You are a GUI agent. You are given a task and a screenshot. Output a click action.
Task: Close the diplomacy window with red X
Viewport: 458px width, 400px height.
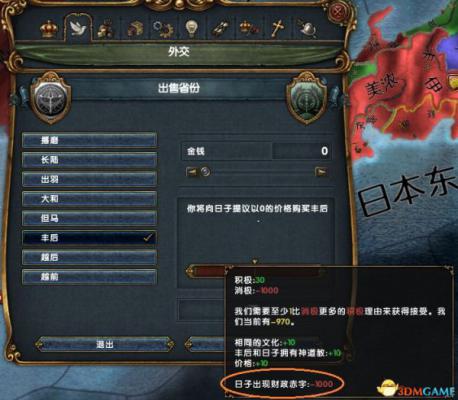(339, 13)
